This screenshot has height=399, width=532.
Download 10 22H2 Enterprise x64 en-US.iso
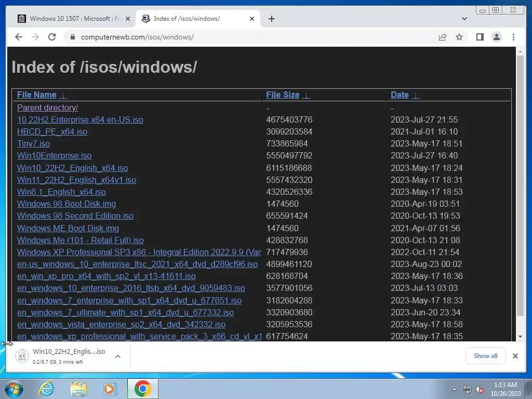click(x=80, y=119)
